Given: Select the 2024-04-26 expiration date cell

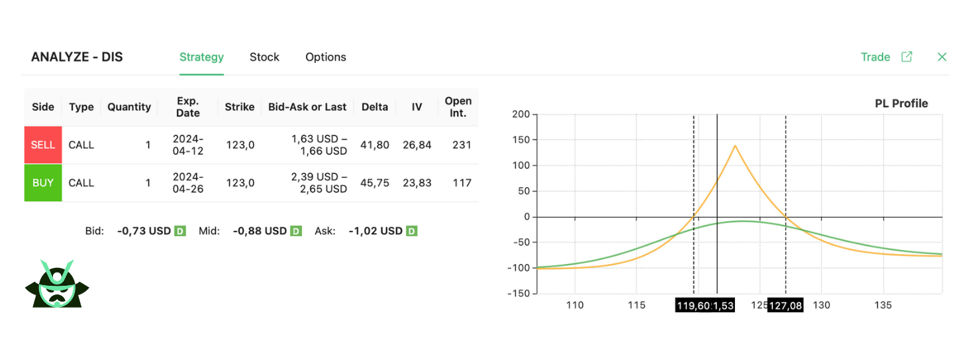Looking at the screenshot, I should pyautogui.click(x=188, y=183).
